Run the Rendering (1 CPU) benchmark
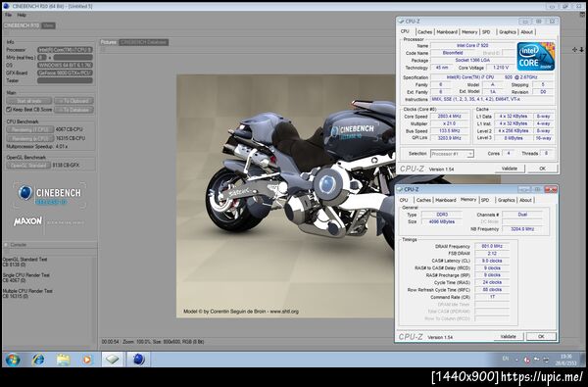 click(30, 129)
